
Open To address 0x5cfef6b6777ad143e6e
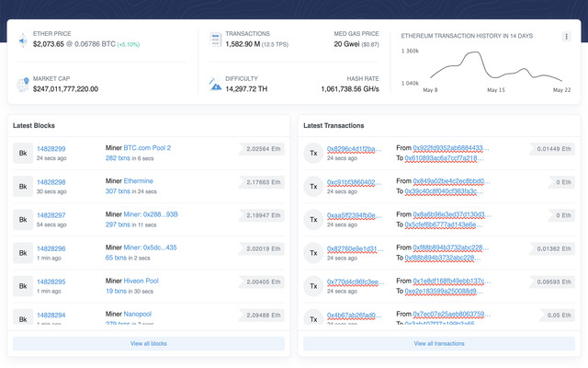pos(443,224)
